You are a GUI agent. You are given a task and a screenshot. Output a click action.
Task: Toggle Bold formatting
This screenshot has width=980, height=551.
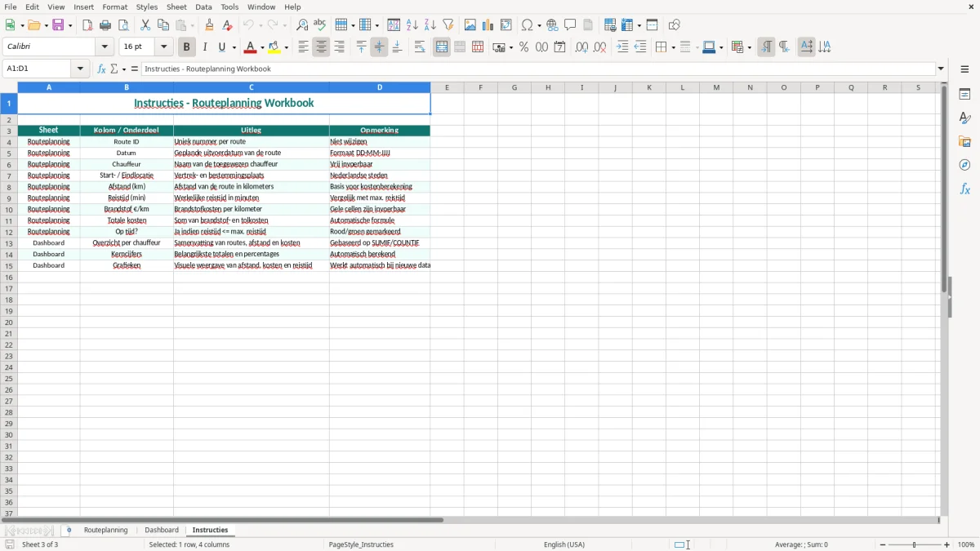click(187, 47)
